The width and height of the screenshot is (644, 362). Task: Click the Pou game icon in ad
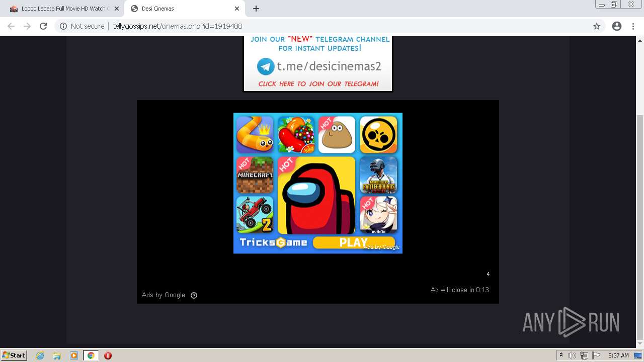[337, 135]
